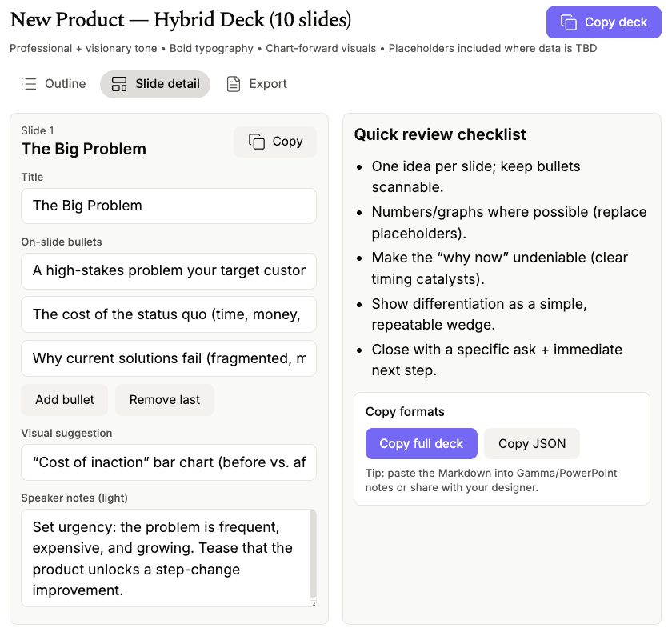Click the copy icon in Copy deck button
Screen dimensions: 672x636
click(569, 22)
